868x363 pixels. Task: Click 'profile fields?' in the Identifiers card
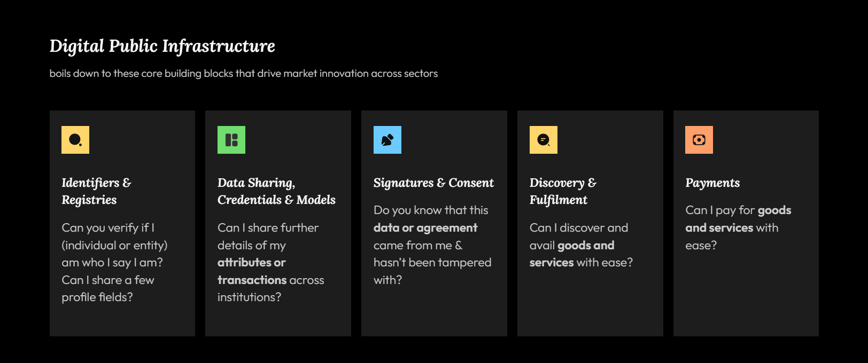click(x=97, y=297)
